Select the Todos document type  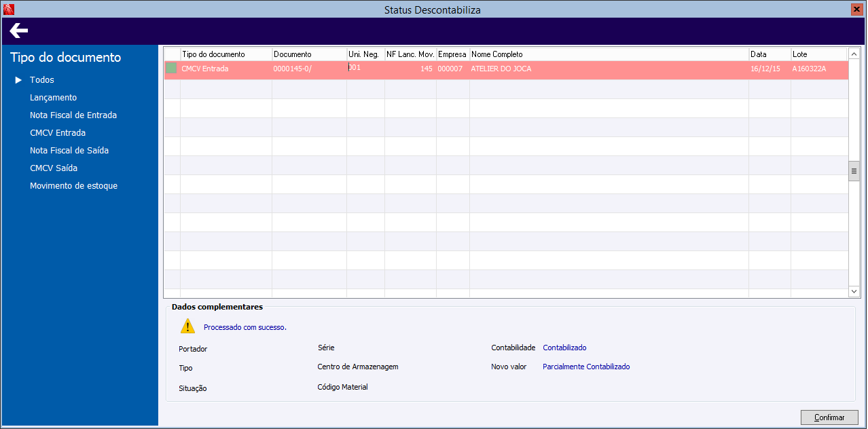click(42, 80)
